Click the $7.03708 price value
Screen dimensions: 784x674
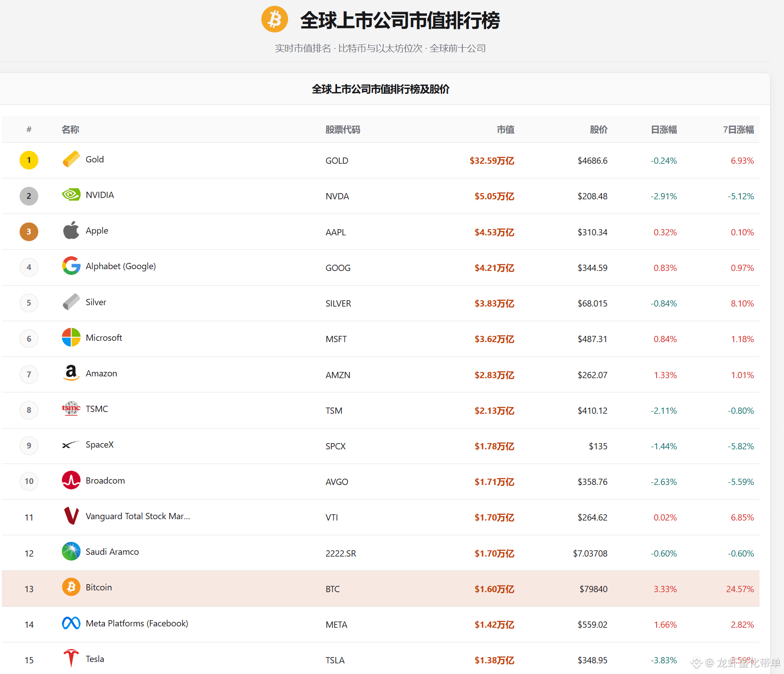point(590,553)
